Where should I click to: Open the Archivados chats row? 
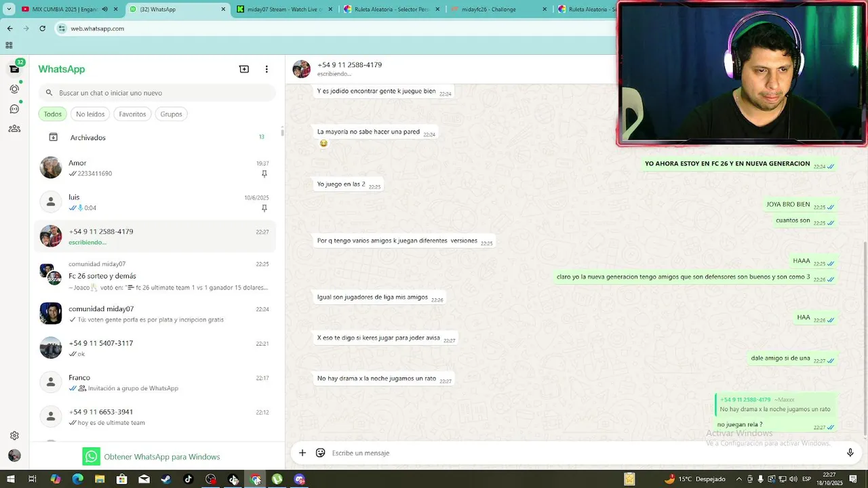tap(155, 138)
